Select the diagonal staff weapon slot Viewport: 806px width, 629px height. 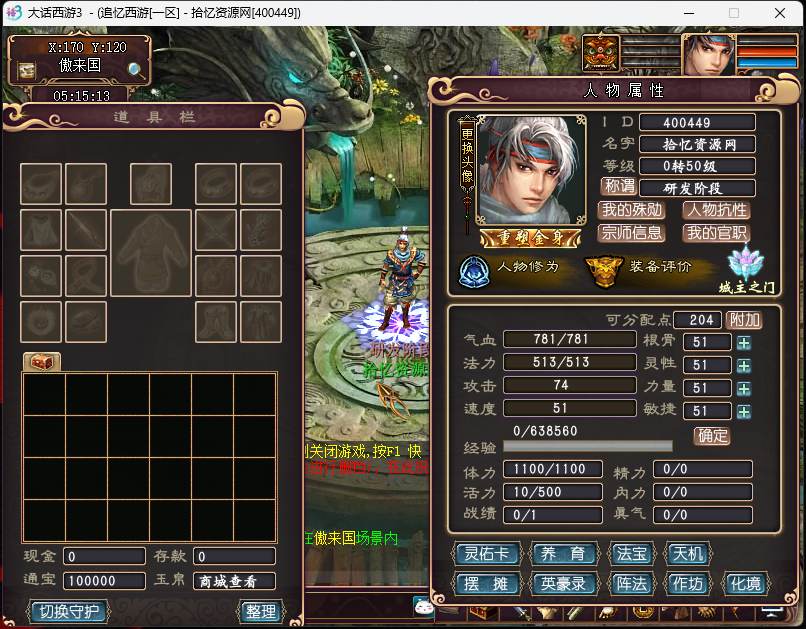86,230
